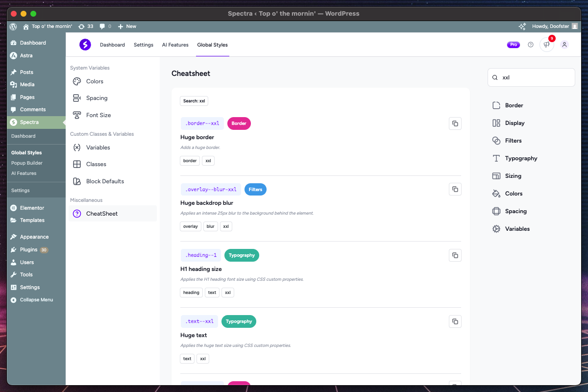
Task: Select Block Defaults in the sidebar
Action: 105,181
